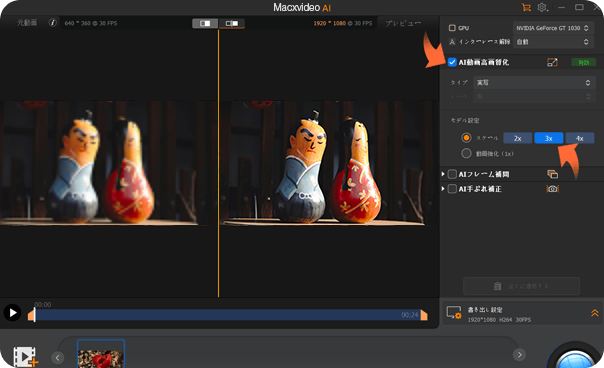Screen dimensions: 604x368
Task: Select the プレビュー tab label
Action: click(x=403, y=23)
